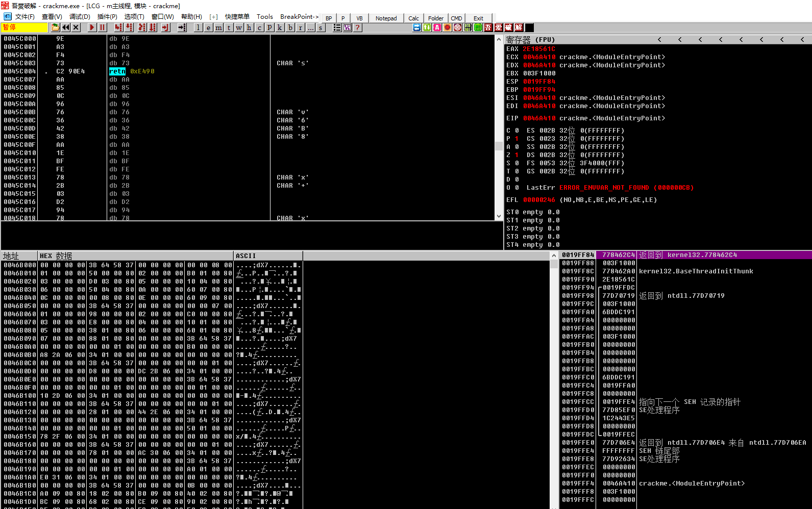Open appearance options colored-grid icon
Screen dimensions: 812x509
[x=347, y=28]
